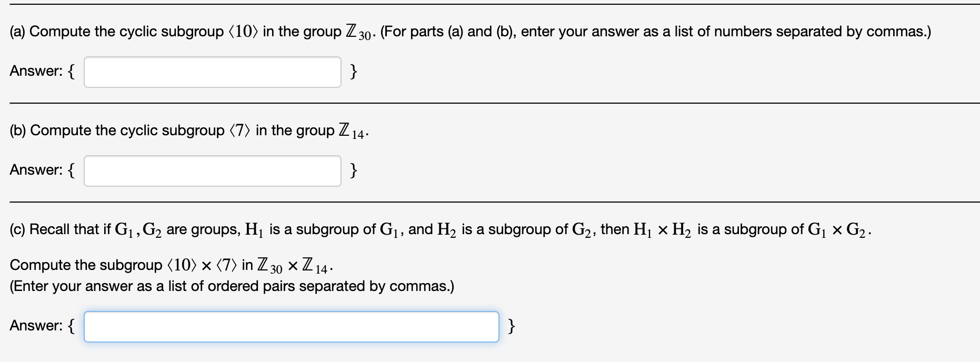Image resolution: width=980 pixels, height=362 pixels.
Task: Click the closing brace after part (c) field
Action: 511,326
